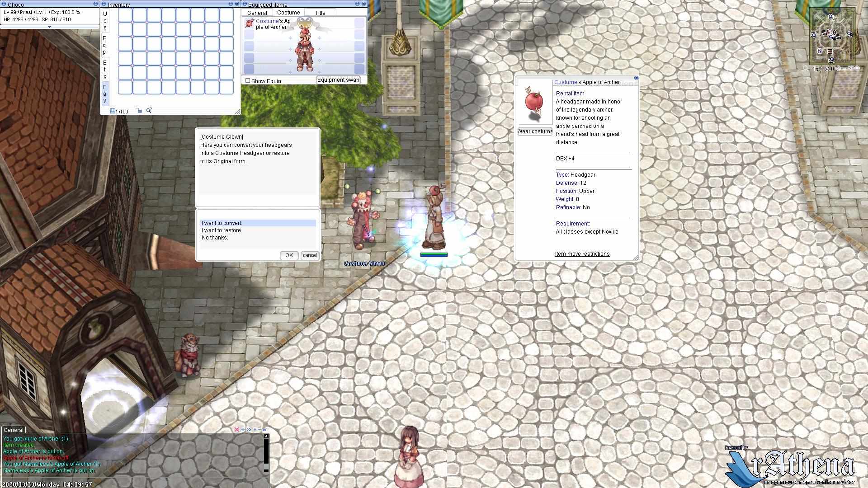The image size is (868, 488).
Task: Click the OK button in dialog
Action: [288, 255]
